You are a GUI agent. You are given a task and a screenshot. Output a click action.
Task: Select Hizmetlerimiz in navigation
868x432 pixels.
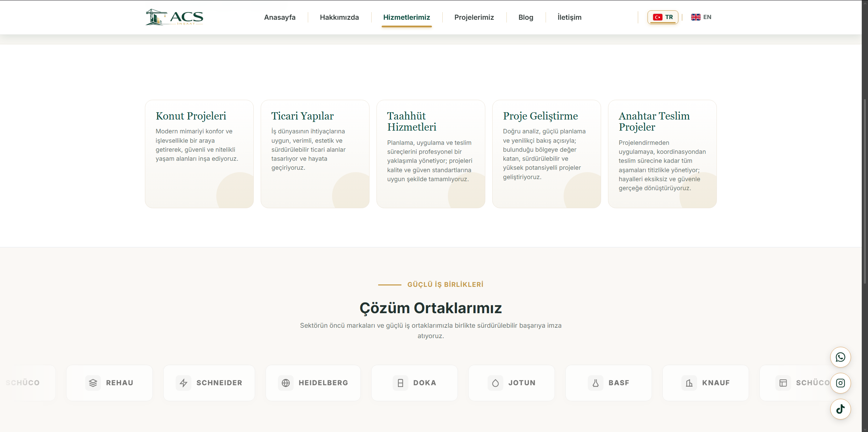tap(407, 17)
